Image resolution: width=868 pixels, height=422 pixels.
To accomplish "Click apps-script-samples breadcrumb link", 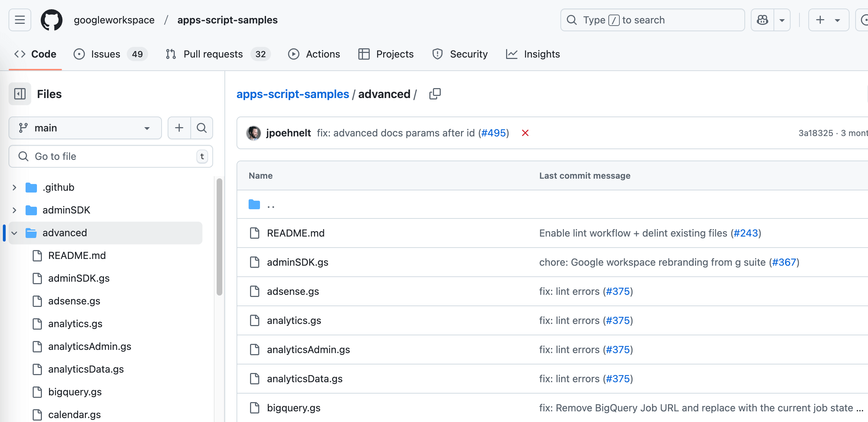I will pos(293,94).
